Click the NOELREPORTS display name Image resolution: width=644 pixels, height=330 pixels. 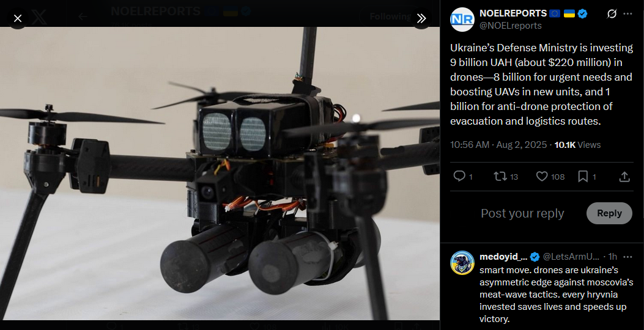513,13
